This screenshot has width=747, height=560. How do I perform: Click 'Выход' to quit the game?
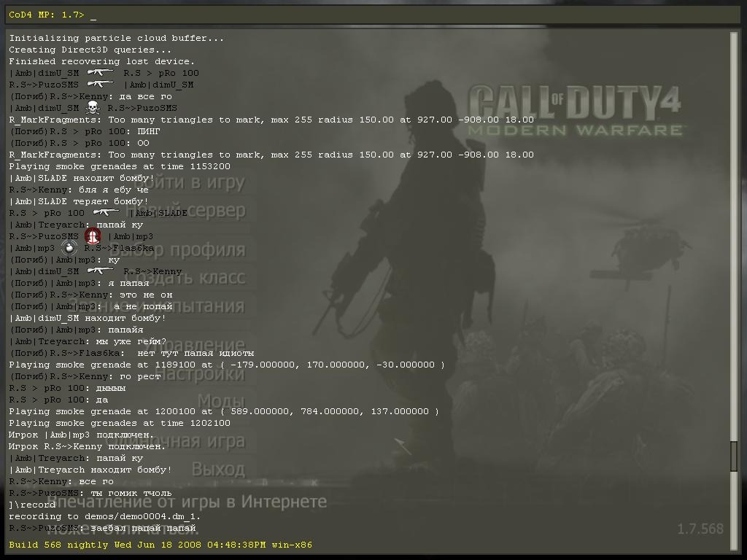click(218, 470)
